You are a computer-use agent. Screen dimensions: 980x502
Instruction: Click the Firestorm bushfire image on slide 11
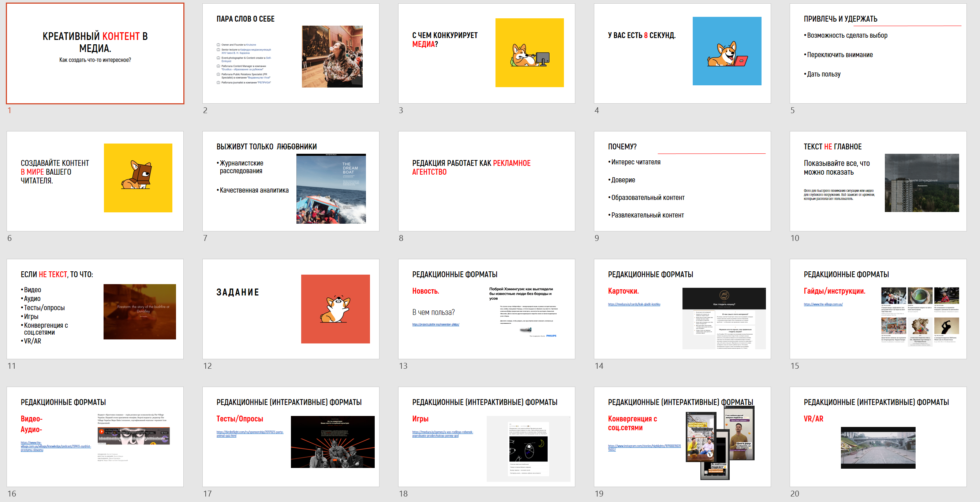tap(140, 312)
